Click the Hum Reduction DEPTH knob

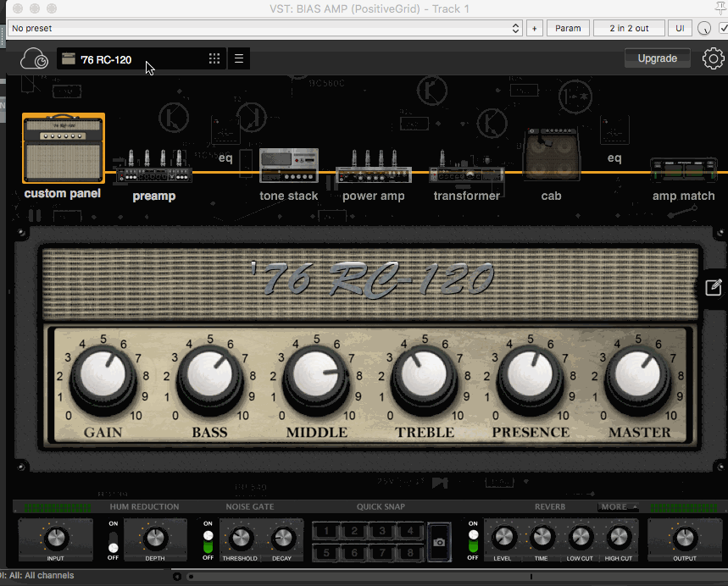[155, 538]
